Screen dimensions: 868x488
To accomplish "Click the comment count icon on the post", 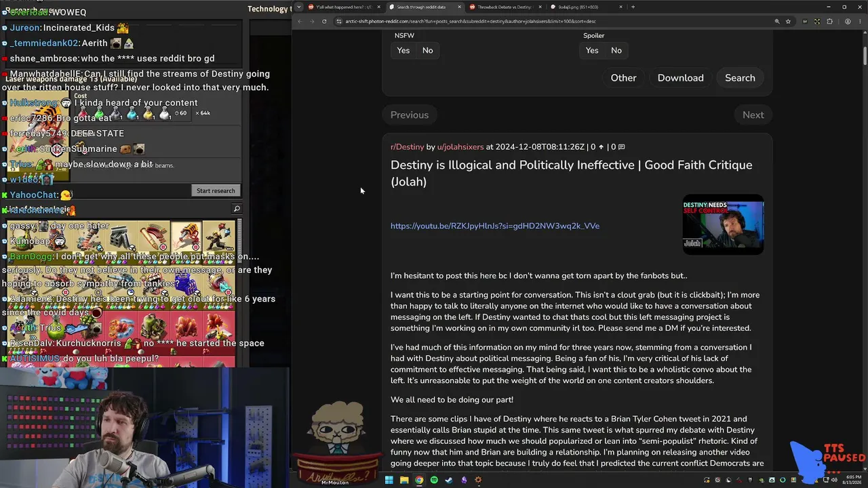I will click(x=622, y=147).
